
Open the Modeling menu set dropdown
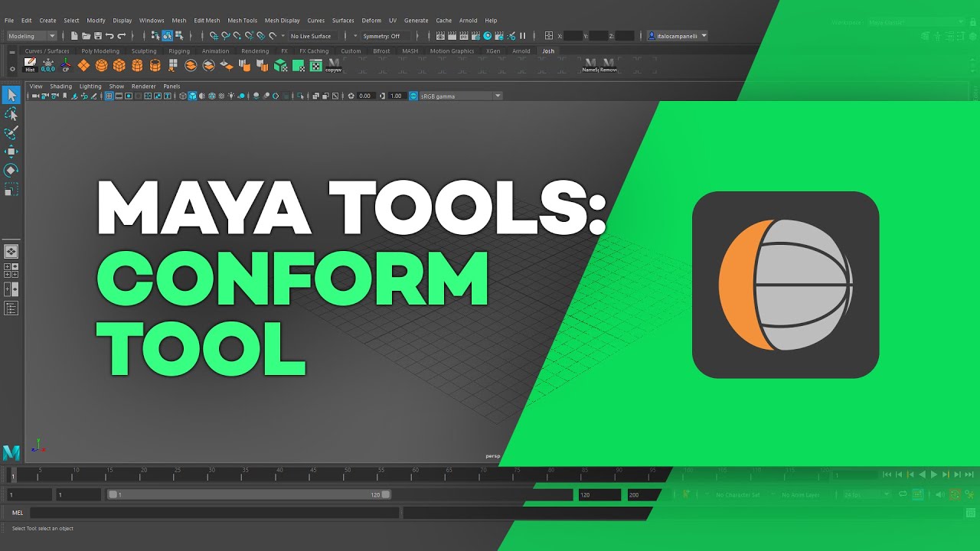point(31,36)
